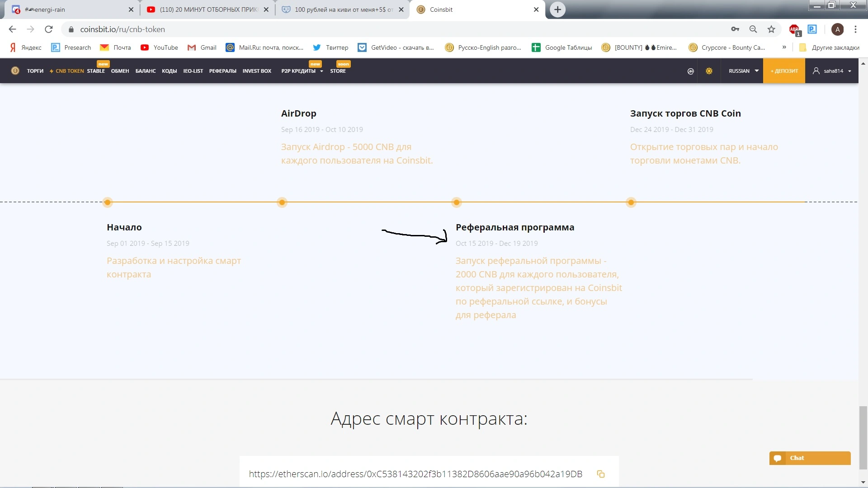Open the IEO-LIST menu item
868x488 pixels.
point(193,71)
